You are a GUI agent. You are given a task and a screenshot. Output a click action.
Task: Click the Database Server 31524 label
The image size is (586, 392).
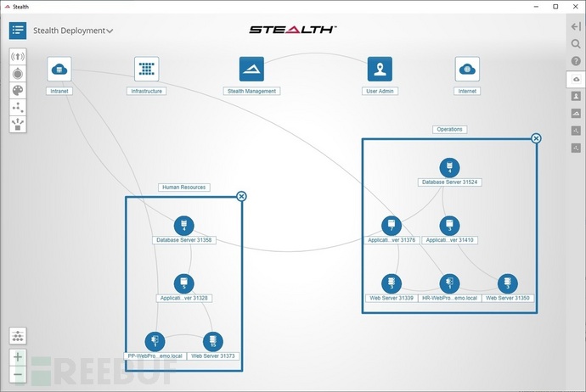click(449, 182)
